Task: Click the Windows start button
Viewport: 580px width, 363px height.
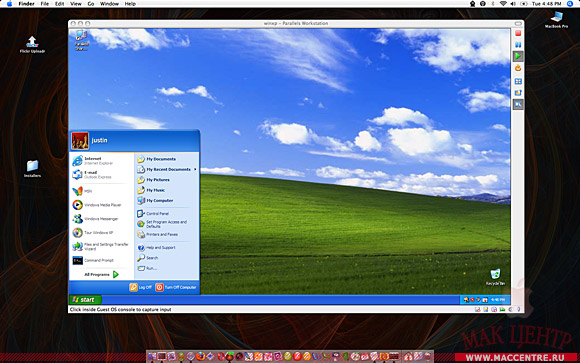Action: pyautogui.click(x=85, y=299)
